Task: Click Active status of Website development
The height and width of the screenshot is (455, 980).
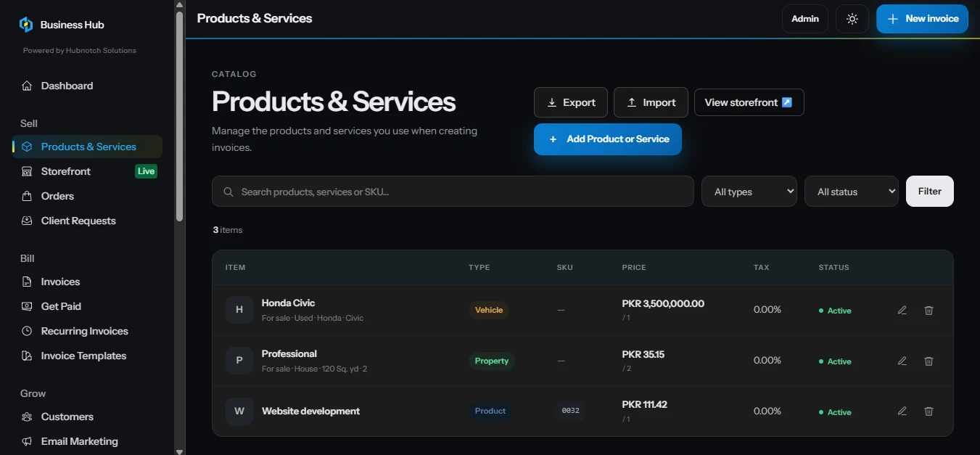Action: [835, 412]
